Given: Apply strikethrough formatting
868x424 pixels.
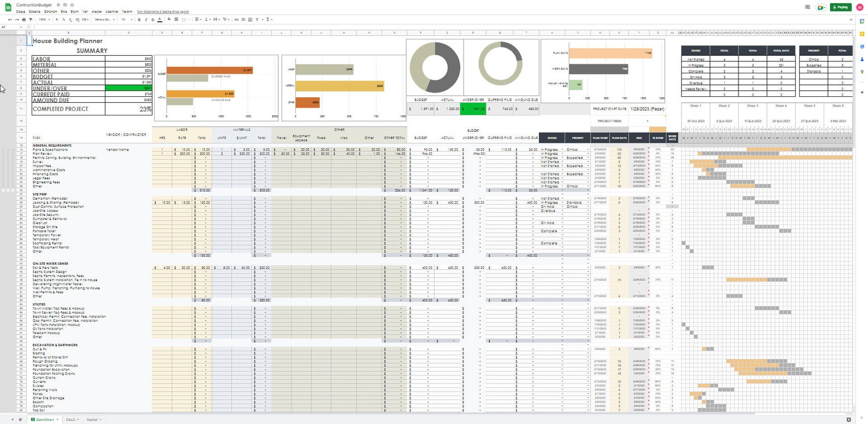Looking at the screenshot, I should [153, 20].
